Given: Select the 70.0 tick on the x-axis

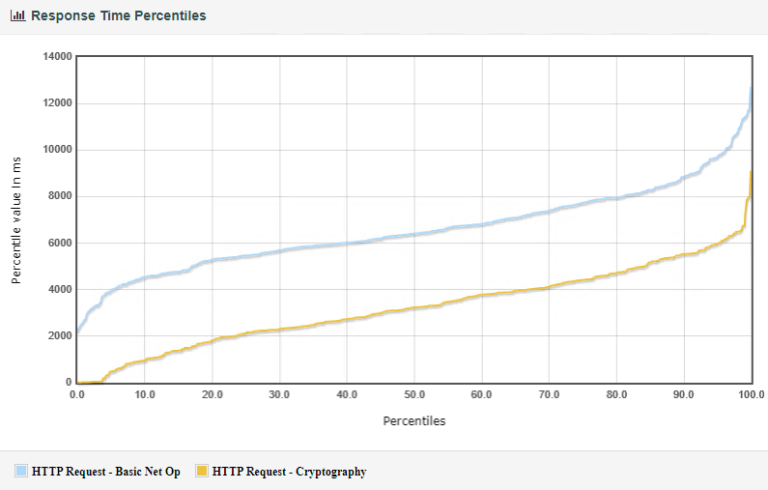Looking at the screenshot, I should coord(549,395).
